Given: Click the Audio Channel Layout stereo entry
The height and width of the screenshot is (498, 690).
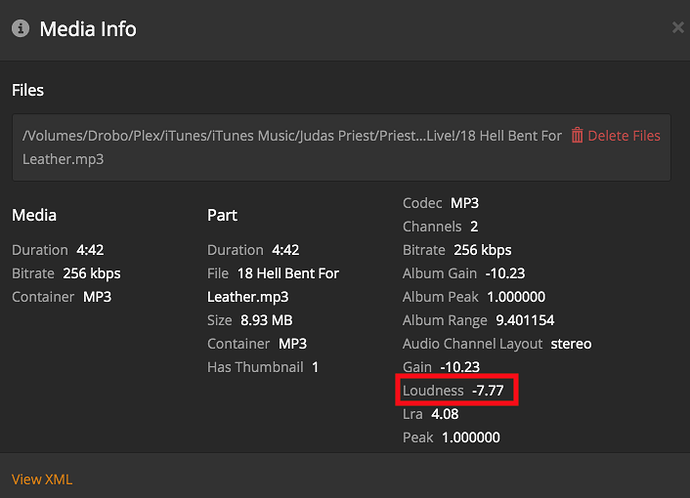Looking at the screenshot, I should click(x=497, y=344).
